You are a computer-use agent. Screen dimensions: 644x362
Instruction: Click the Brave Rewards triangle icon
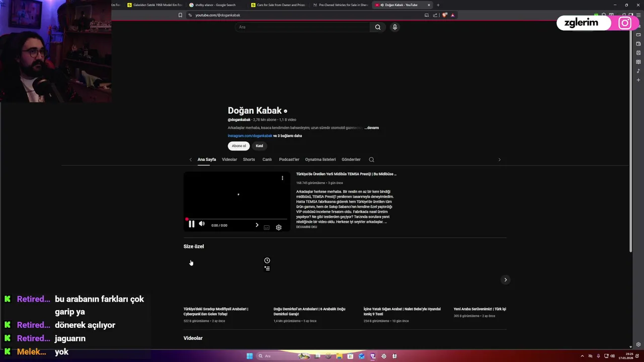(x=452, y=15)
